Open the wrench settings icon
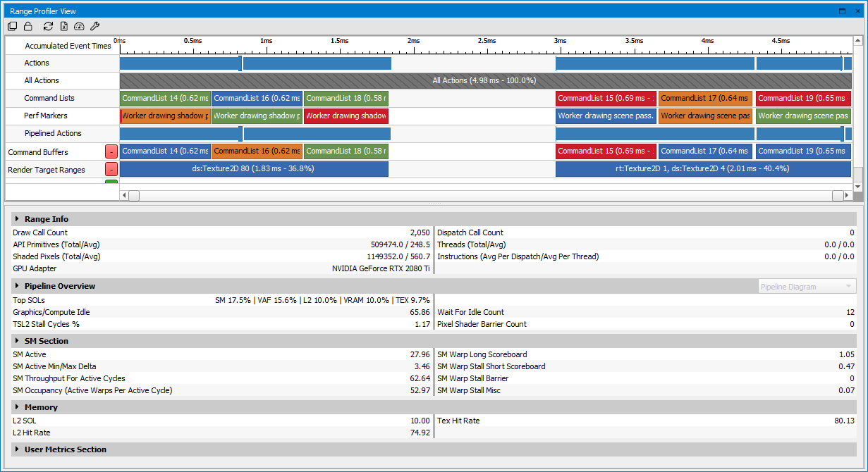Image resolution: width=868 pixels, height=472 pixels. coord(94,26)
